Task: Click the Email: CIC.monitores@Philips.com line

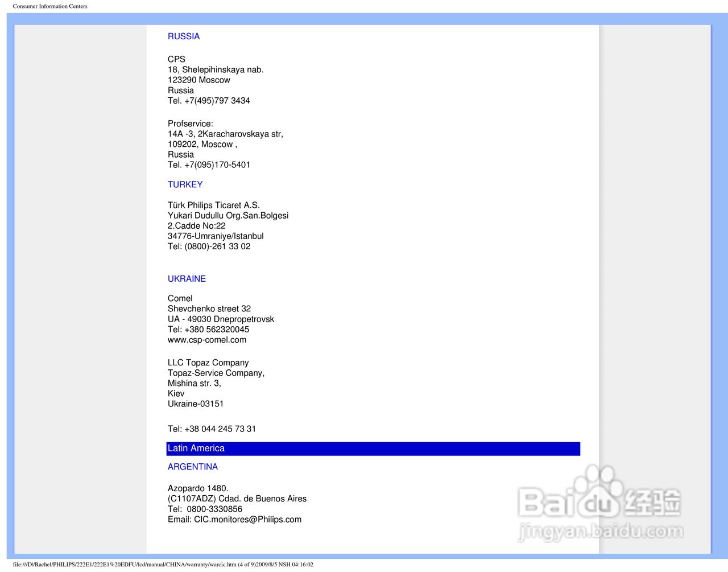Action: pos(234,519)
